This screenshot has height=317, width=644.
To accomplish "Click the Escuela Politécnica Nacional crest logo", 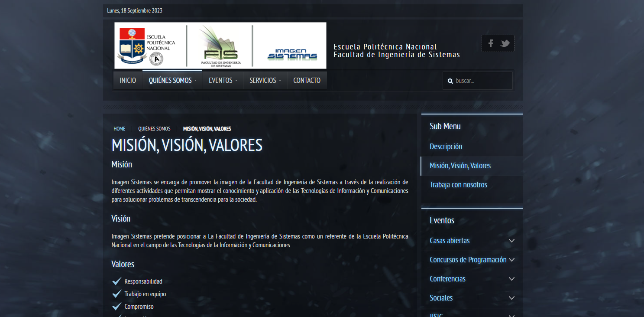I will [x=146, y=46].
